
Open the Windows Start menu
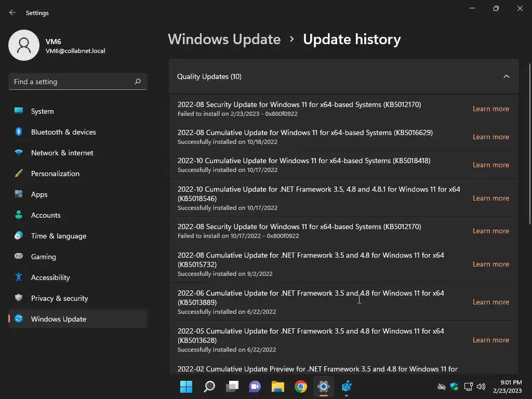(186, 387)
